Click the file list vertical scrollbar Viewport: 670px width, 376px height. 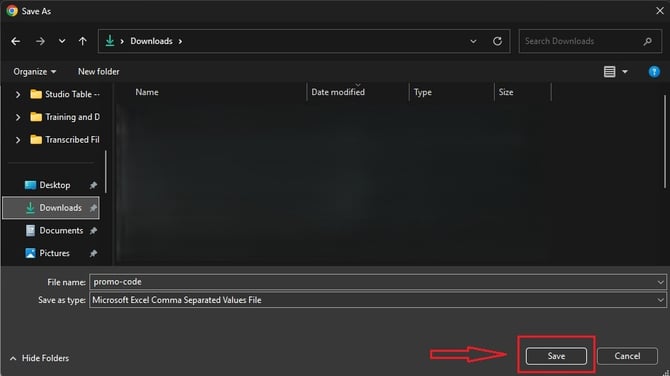(665, 141)
